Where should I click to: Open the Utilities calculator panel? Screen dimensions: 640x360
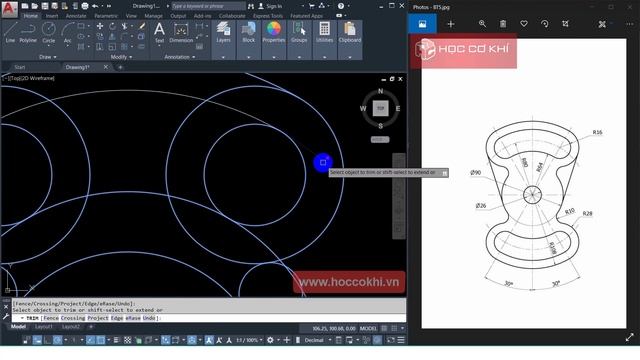324,32
